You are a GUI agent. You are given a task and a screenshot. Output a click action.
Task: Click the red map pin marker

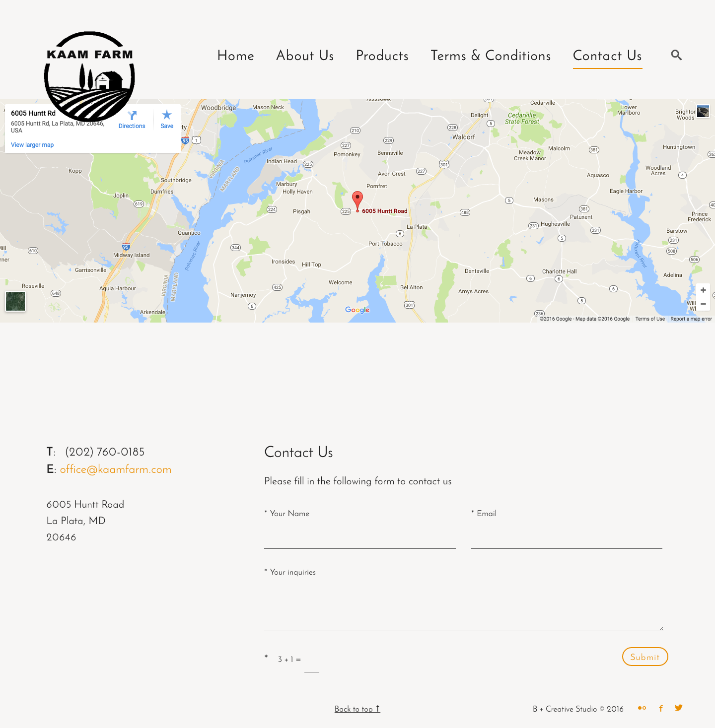[357, 201]
